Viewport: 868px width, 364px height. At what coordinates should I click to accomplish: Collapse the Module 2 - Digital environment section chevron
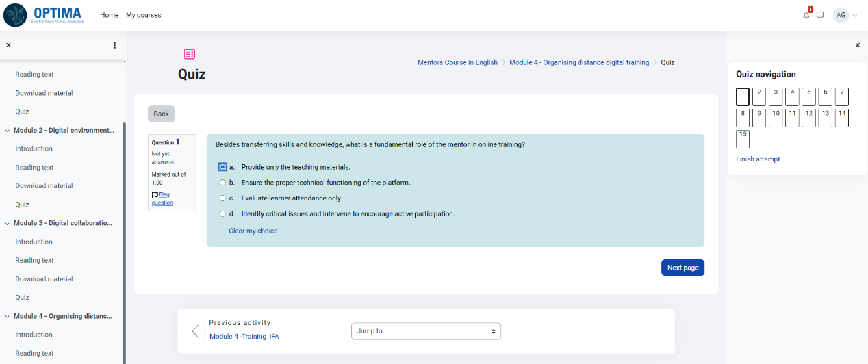(8, 130)
